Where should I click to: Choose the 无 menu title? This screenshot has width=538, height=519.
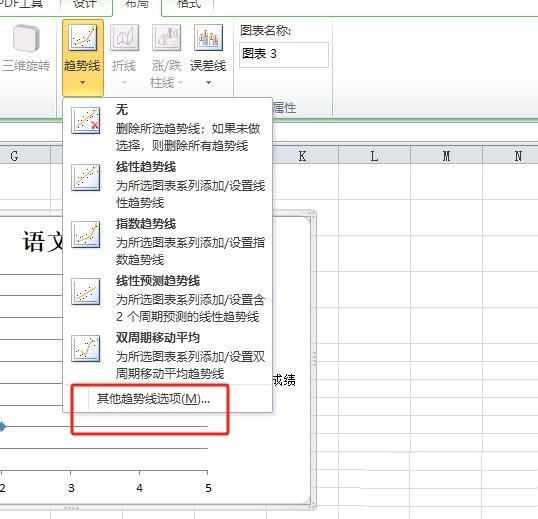[122, 110]
